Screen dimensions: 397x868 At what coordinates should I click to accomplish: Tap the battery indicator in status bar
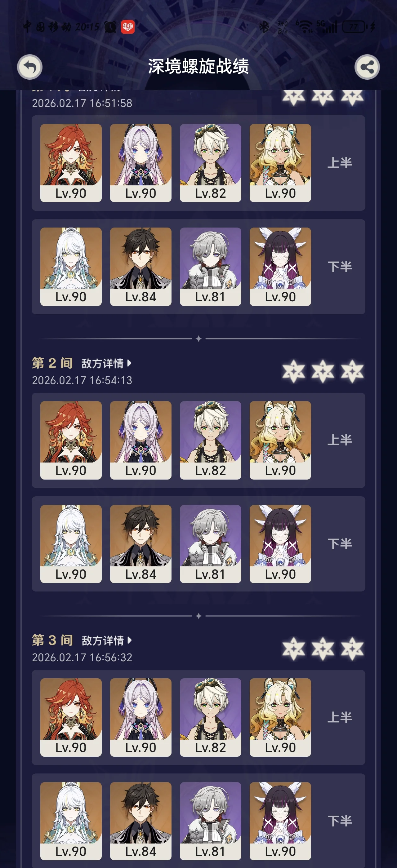coord(354,27)
